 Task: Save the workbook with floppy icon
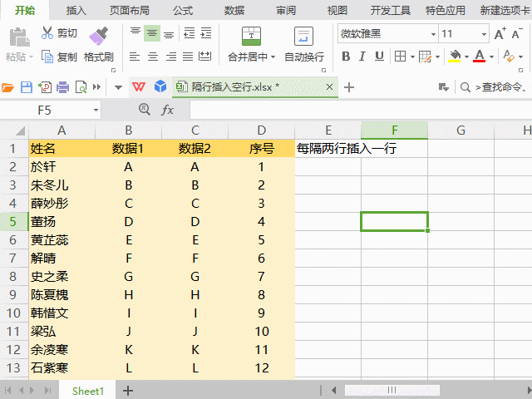[27, 87]
